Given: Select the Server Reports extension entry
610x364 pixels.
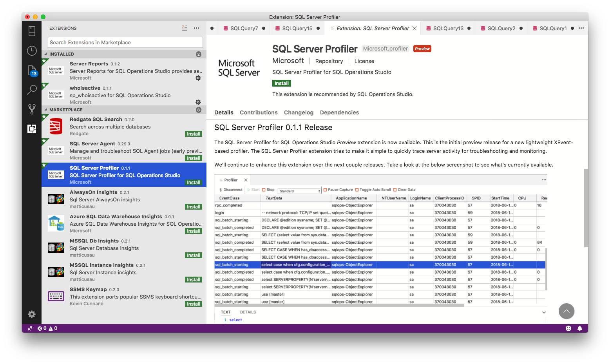Looking at the screenshot, I should (x=124, y=71).
